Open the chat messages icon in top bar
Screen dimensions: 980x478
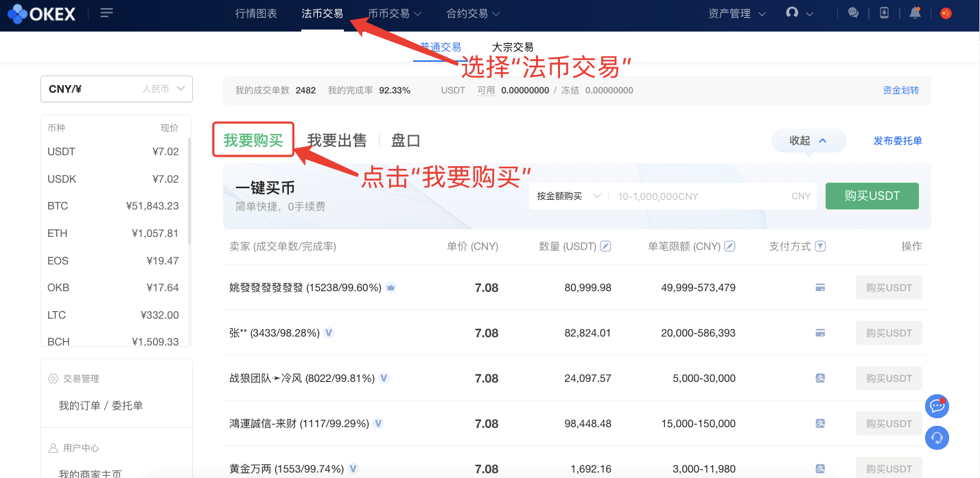[x=854, y=13]
